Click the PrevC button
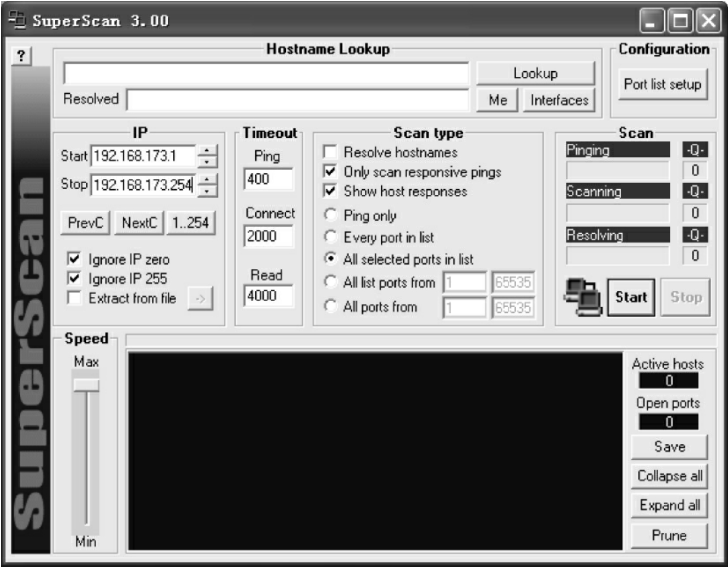 (x=85, y=223)
